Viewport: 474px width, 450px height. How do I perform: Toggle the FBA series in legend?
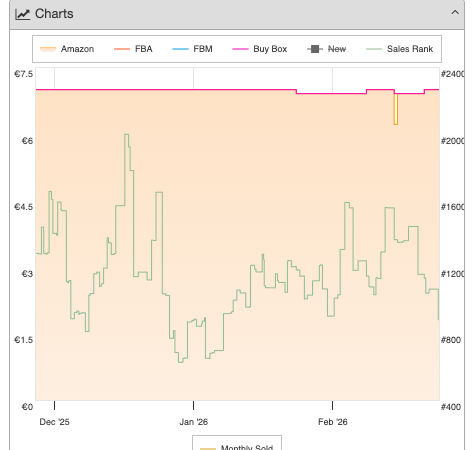tap(133, 49)
